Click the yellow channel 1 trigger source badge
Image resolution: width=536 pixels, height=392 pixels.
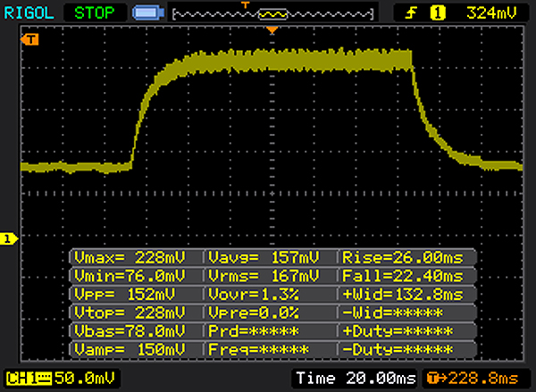coord(438,13)
